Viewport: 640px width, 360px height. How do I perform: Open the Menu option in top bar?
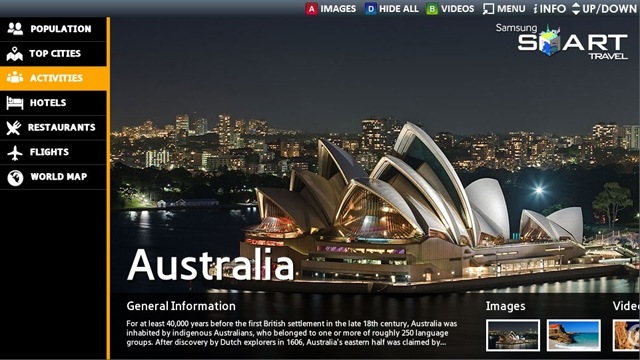[x=504, y=9]
